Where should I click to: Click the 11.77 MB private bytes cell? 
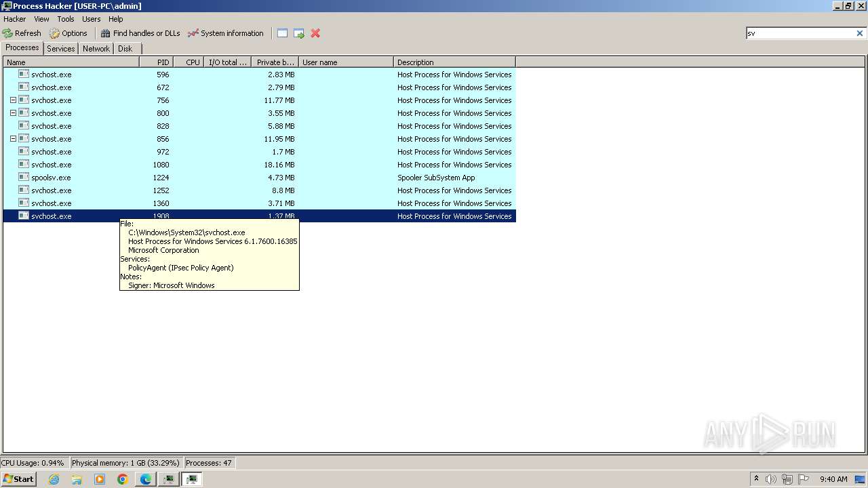click(x=279, y=100)
